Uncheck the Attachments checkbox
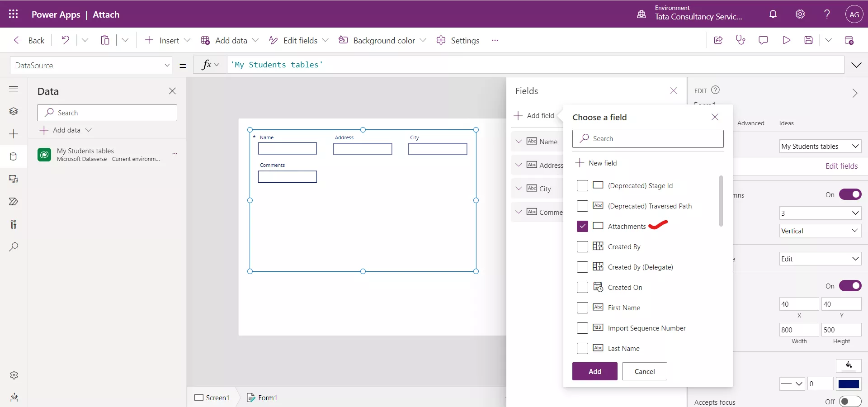 582,226
